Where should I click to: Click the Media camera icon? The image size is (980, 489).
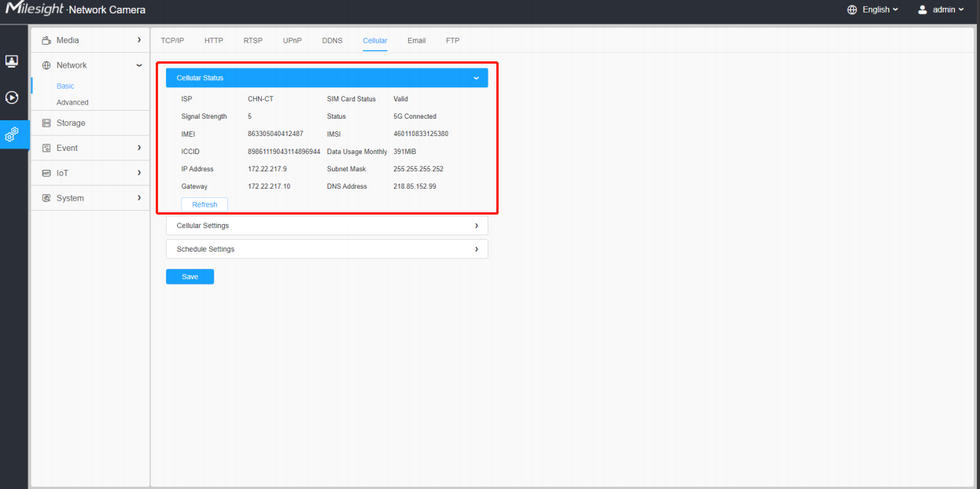46,40
